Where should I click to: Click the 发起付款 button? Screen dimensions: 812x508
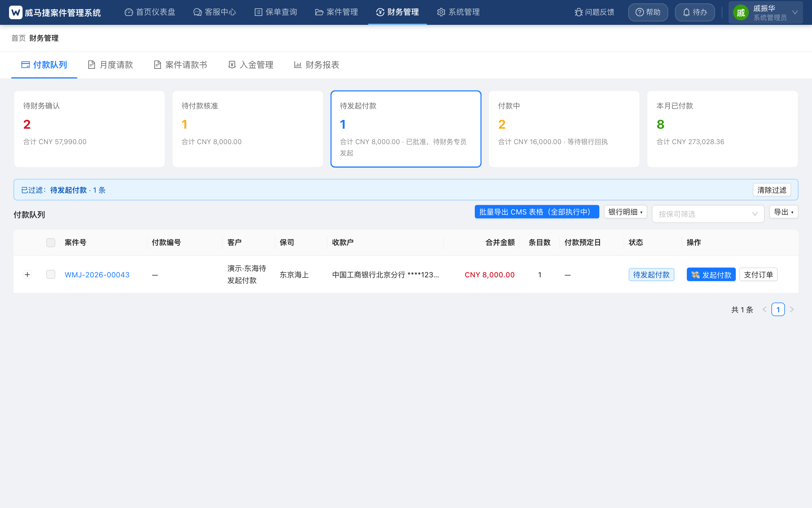coord(711,275)
